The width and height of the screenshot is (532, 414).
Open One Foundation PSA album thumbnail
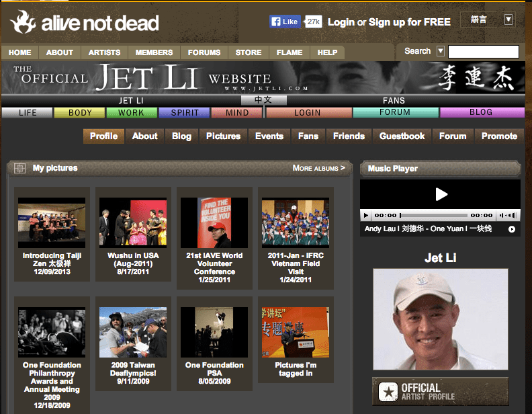point(214,332)
